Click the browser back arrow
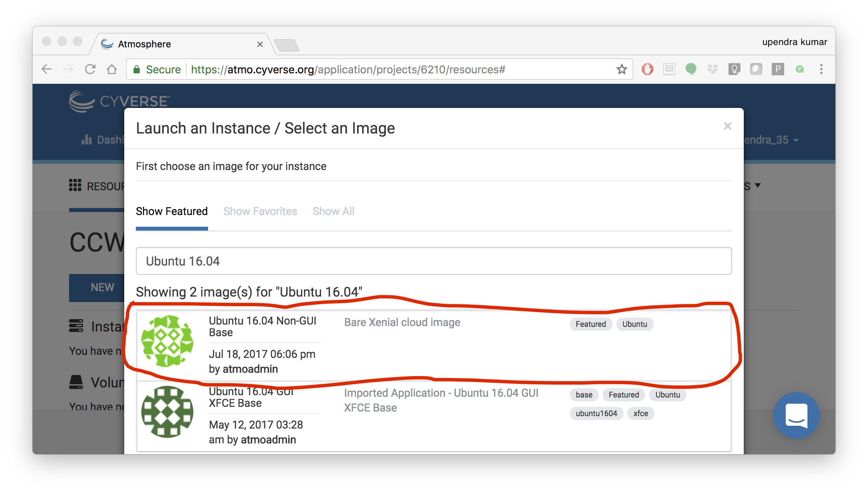 tap(47, 69)
